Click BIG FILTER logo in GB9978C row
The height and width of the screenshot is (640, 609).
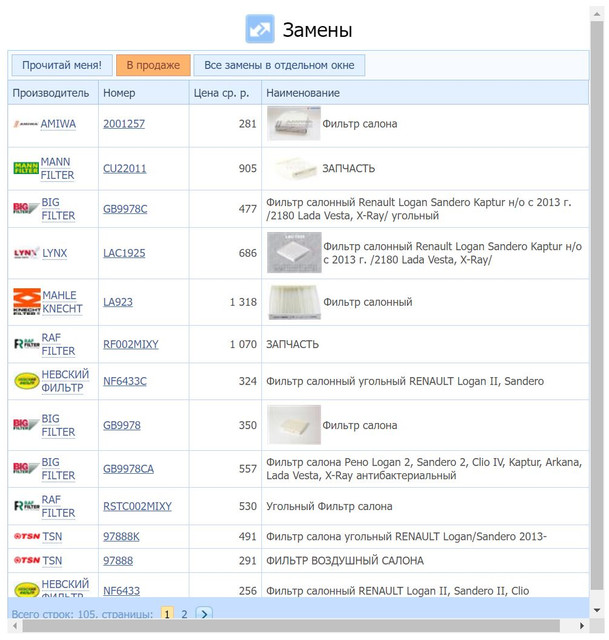pos(26,209)
